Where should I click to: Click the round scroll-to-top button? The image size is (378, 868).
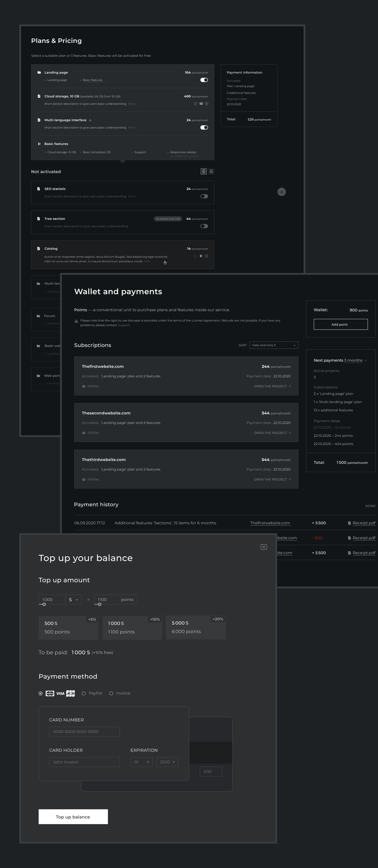click(282, 192)
